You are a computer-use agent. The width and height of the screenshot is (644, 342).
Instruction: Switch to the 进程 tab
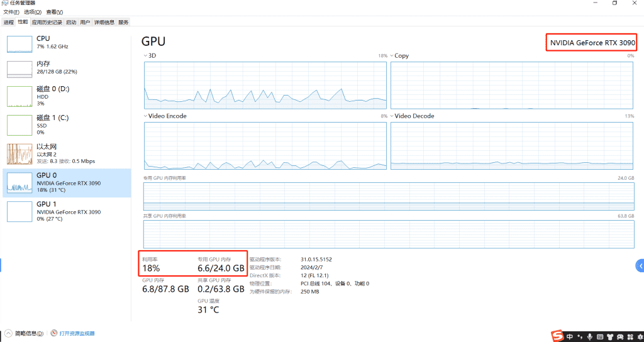(8, 22)
